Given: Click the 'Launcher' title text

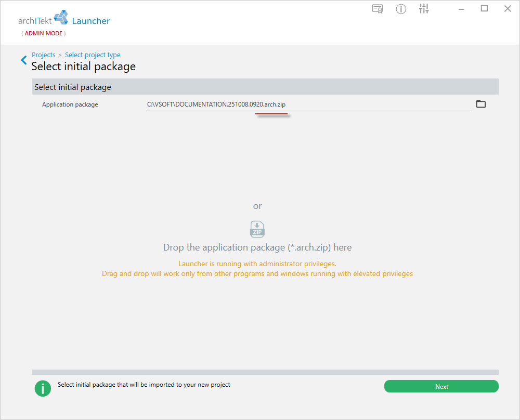Looking at the screenshot, I should 91,21.
